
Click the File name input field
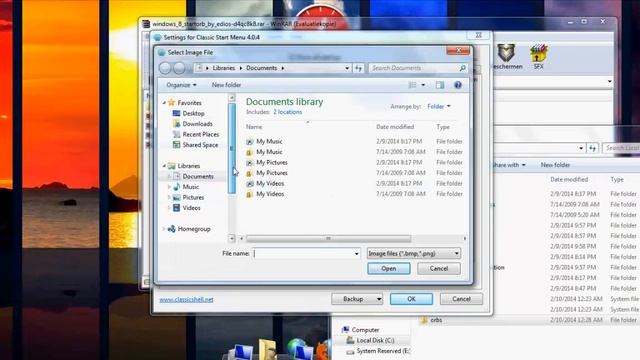[306, 253]
